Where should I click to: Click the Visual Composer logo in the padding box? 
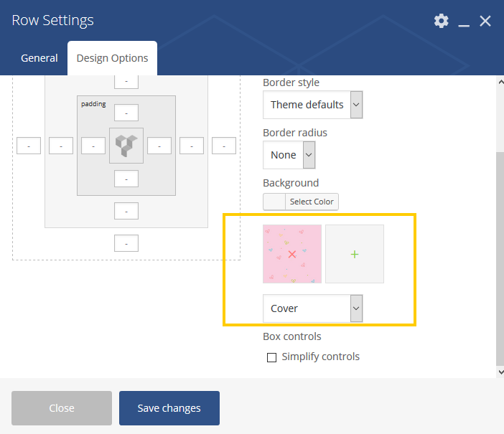(126, 146)
